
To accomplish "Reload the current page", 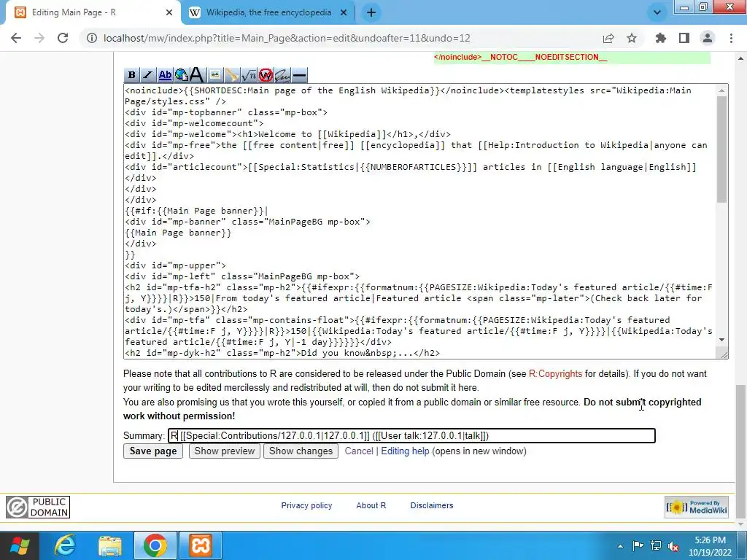I will coord(63,38).
